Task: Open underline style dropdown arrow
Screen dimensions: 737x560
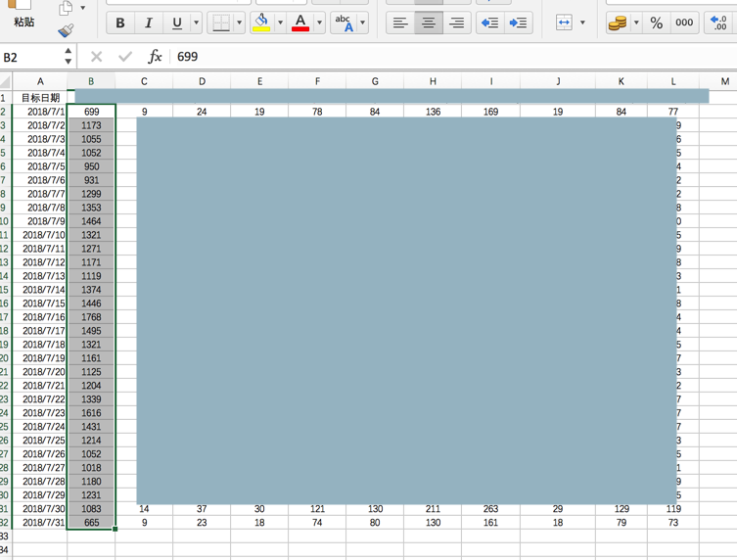Action: pyautogui.click(x=197, y=23)
